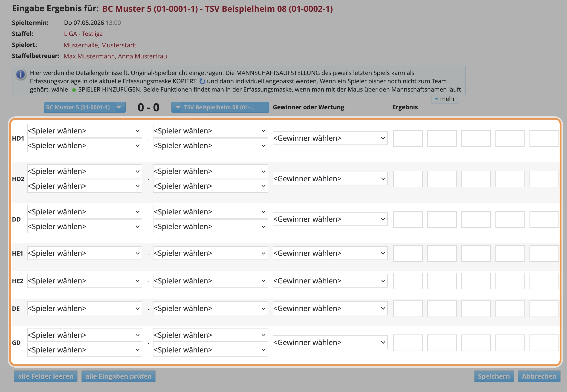The image size is (567, 392).
Task: Open match title link BC Muster 5 - TSV Beispielheim
Action: click(217, 9)
